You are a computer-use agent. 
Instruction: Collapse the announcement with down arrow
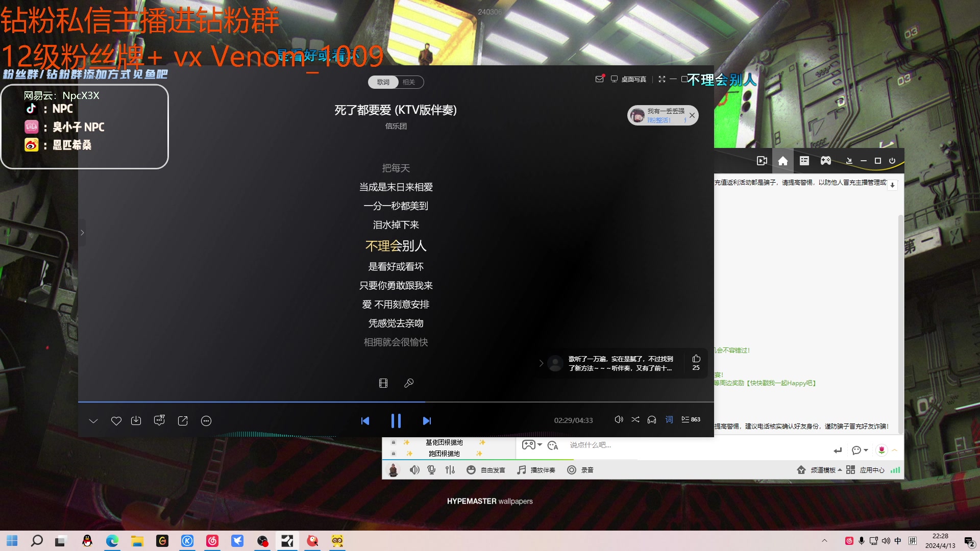point(892,185)
